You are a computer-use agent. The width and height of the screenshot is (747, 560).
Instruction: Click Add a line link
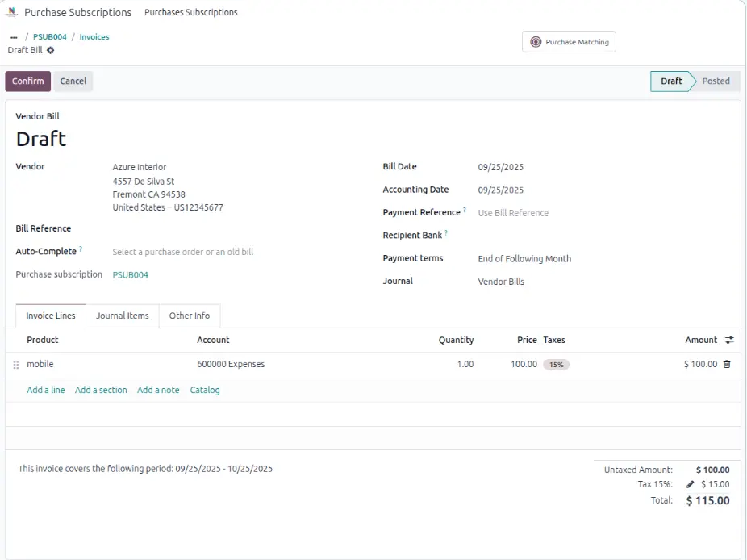click(x=46, y=390)
